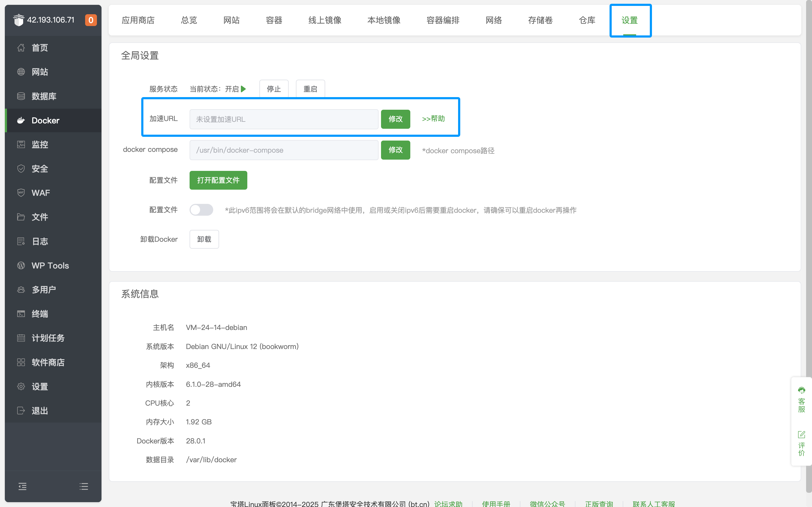Click the 停止 service button

pos(273,89)
